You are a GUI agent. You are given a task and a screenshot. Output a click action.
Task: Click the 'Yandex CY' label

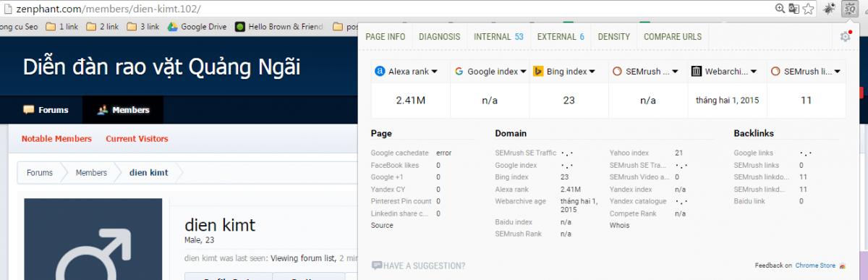point(388,189)
